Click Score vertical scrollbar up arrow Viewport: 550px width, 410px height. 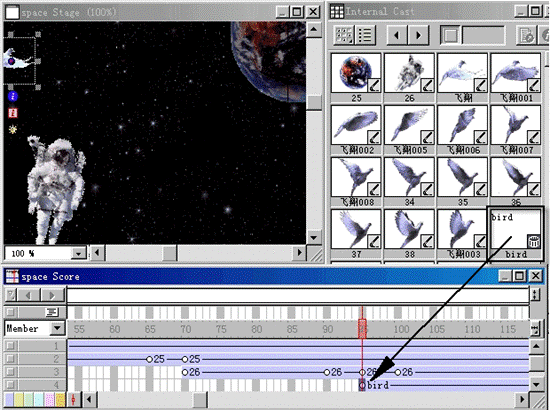[x=536, y=347]
